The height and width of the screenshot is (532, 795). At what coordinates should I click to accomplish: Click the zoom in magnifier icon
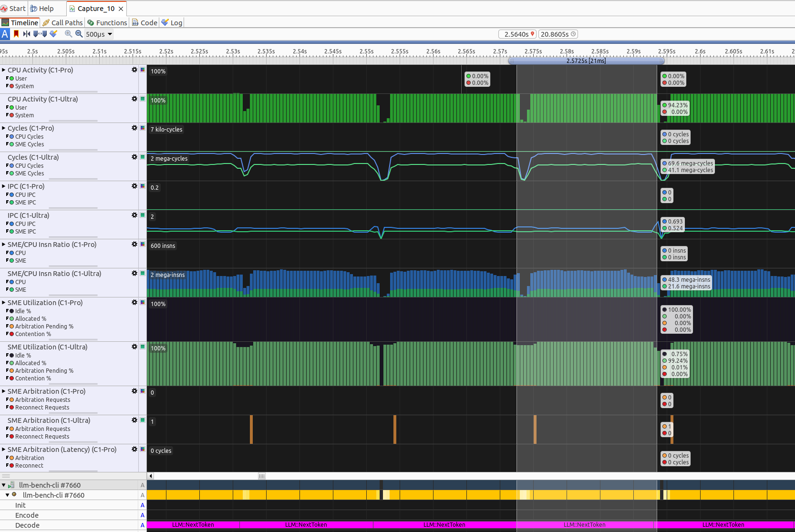pyautogui.click(x=68, y=34)
